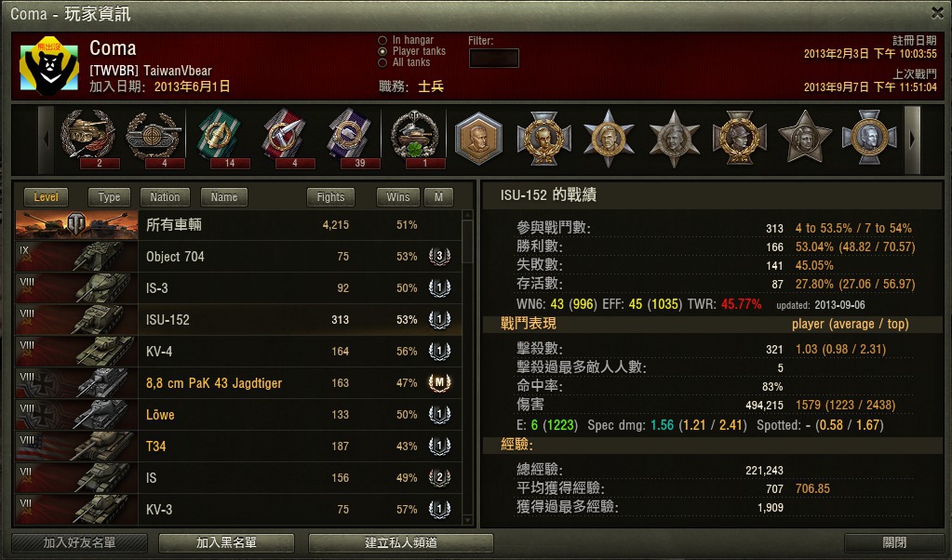Click the 加入黑名單 button

pos(226,542)
